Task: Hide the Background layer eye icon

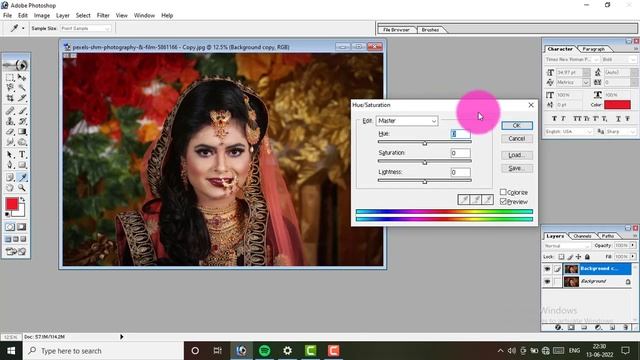Action: click(x=547, y=282)
